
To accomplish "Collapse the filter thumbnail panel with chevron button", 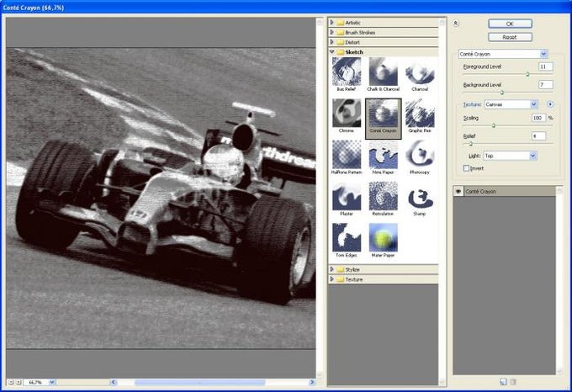I will tap(455, 24).
